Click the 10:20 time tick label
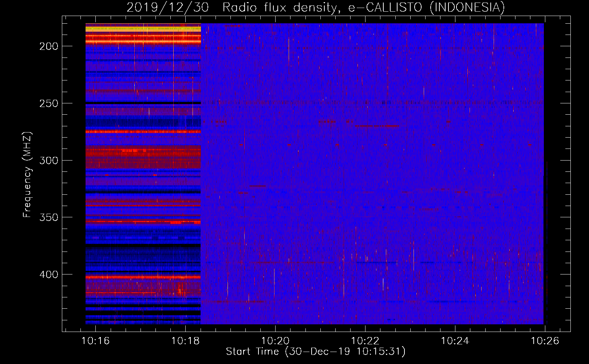Screen dimensions: 589x364 [x=276, y=341]
